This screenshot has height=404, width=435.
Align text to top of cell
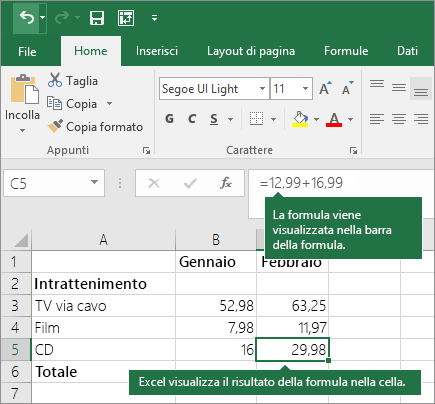point(377,83)
